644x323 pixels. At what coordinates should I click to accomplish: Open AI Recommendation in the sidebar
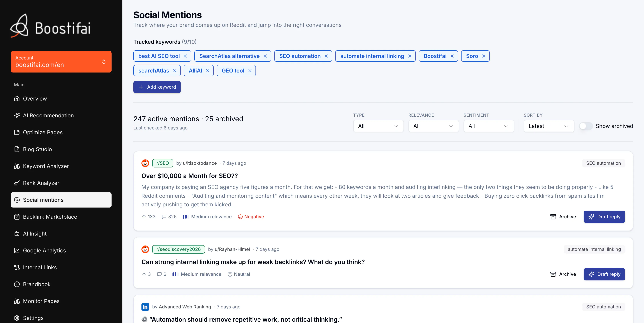(61, 115)
